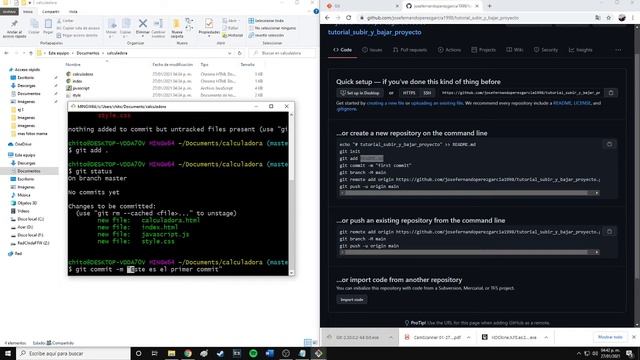Click the git commit command line in terminal
The height and width of the screenshot is (360, 640).
click(x=145, y=269)
